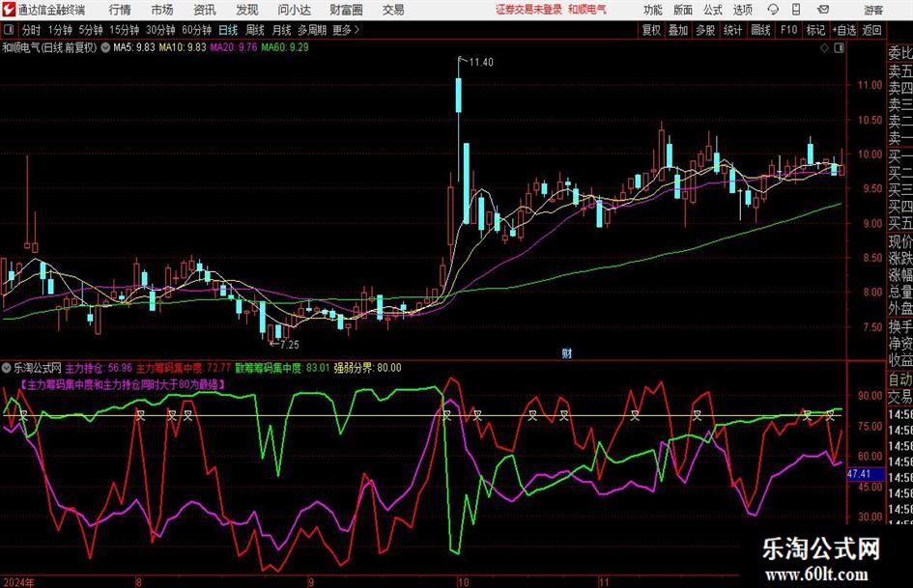Open the 公式 menu
The width and height of the screenshot is (913, 588).
pos(712,10)
